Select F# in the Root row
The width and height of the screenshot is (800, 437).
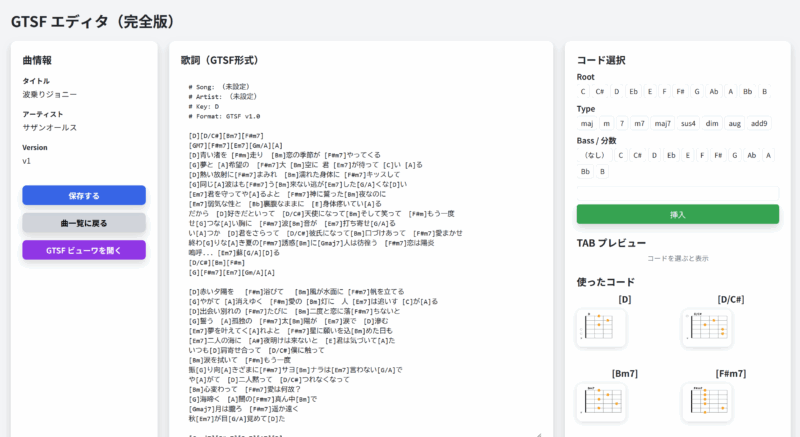click(680, 92)
